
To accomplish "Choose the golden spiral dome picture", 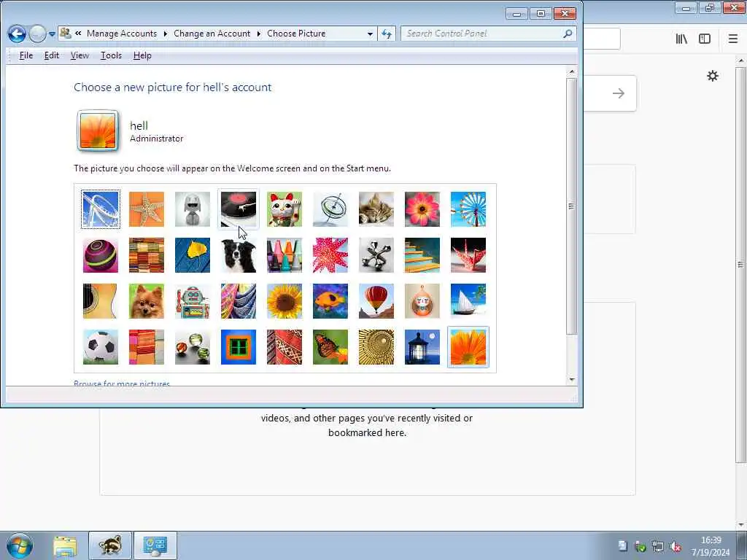I will 376,347.
